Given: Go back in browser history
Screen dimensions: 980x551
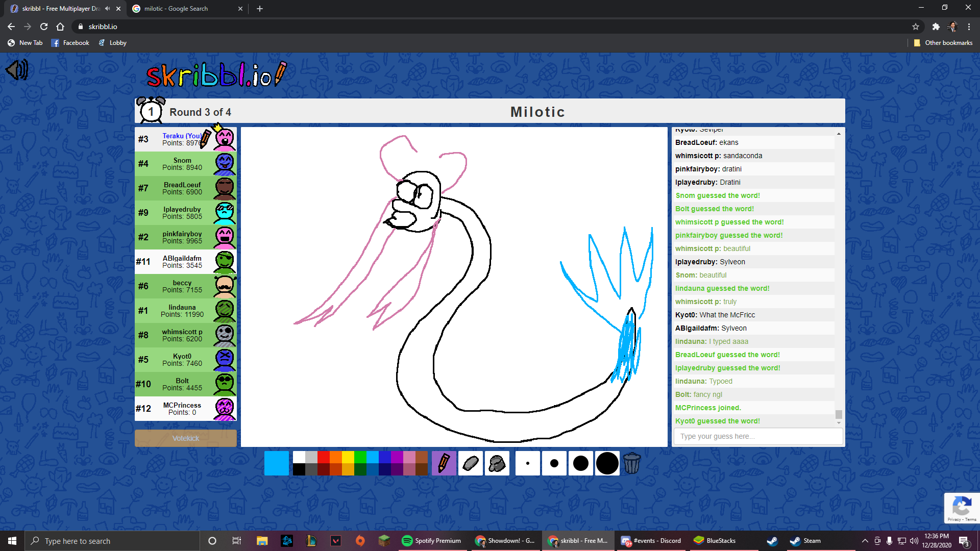Looking at the screenshot, I should (11, 27).
